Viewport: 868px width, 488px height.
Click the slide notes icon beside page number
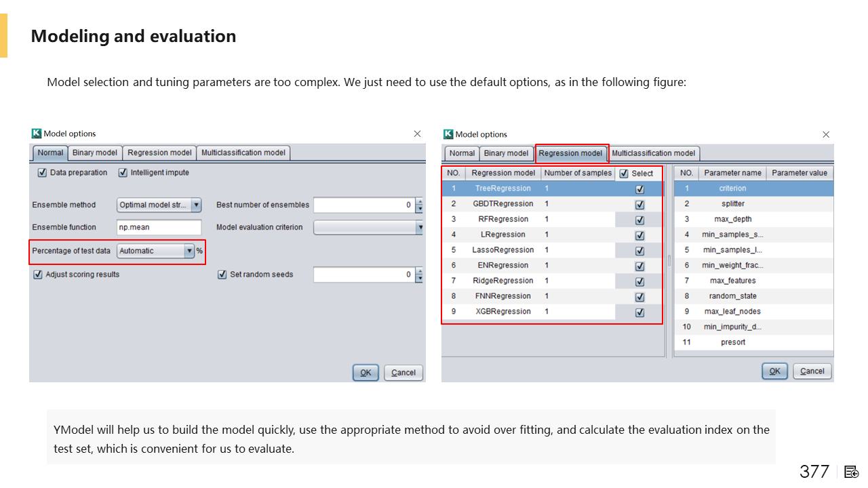(x=852, y=472)
